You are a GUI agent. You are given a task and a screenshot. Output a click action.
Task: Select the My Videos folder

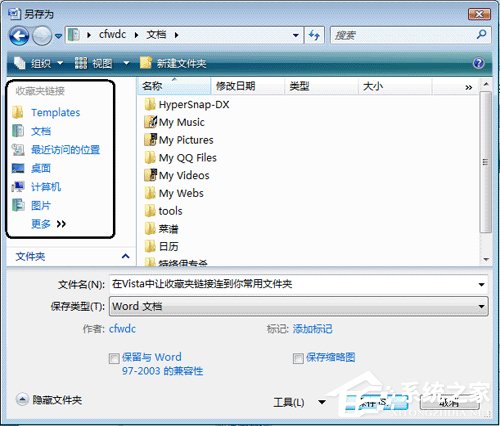coord(184,175)
